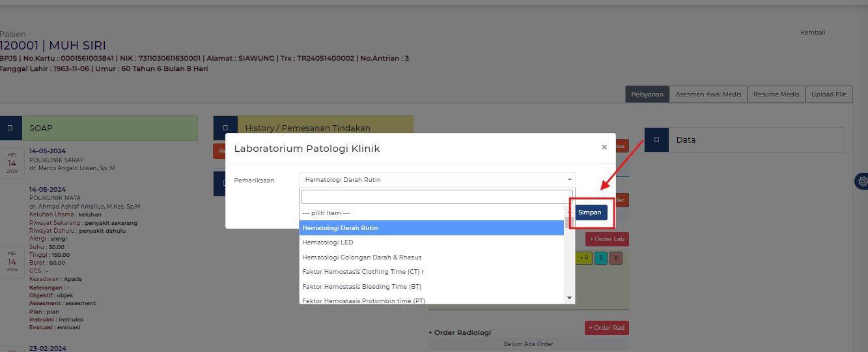Open the Resume Medis tab
Screen dimensions: 868x352
[x=776, y=94]
